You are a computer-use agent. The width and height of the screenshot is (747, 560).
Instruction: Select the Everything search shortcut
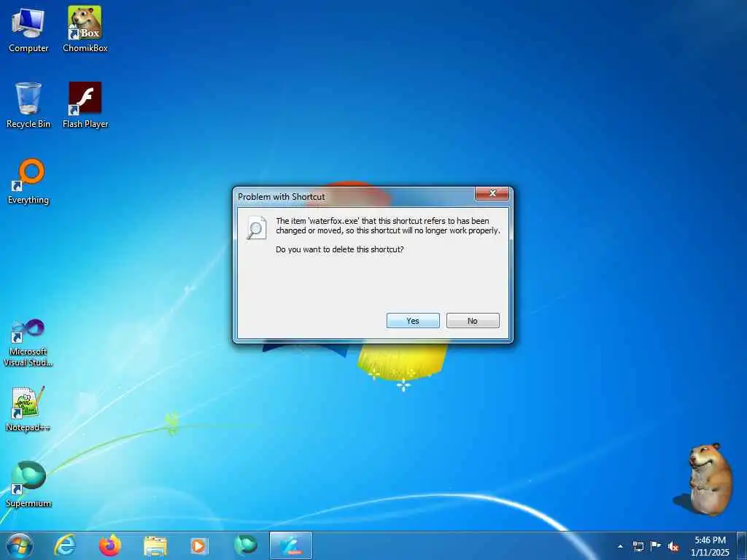click(x=28, y=182)
